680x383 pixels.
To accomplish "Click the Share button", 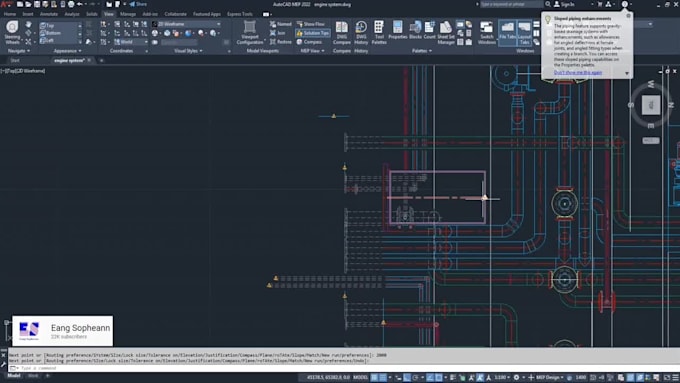I will [x=138, y=4].
